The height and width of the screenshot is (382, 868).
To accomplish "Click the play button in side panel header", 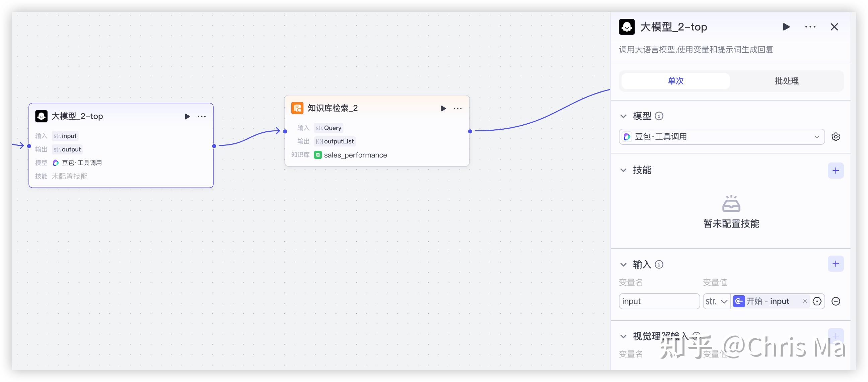I will pyautogui.click(x=786, y=26).
